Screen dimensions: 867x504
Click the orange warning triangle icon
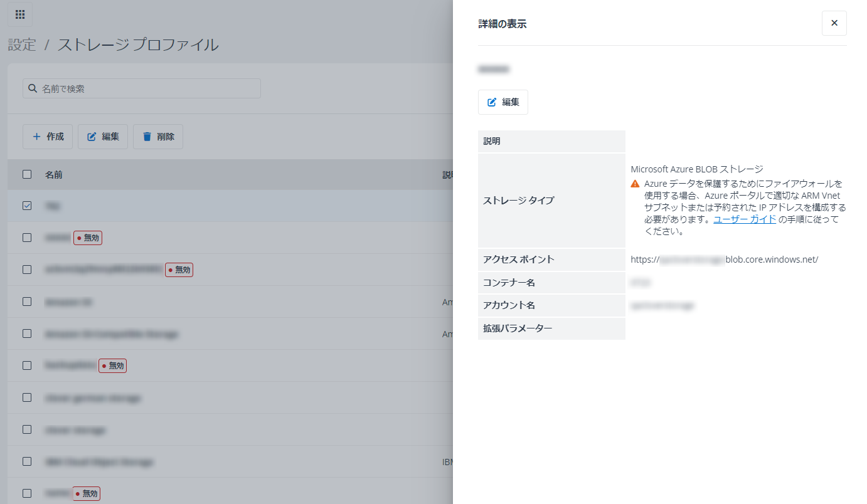click(635, 184)
